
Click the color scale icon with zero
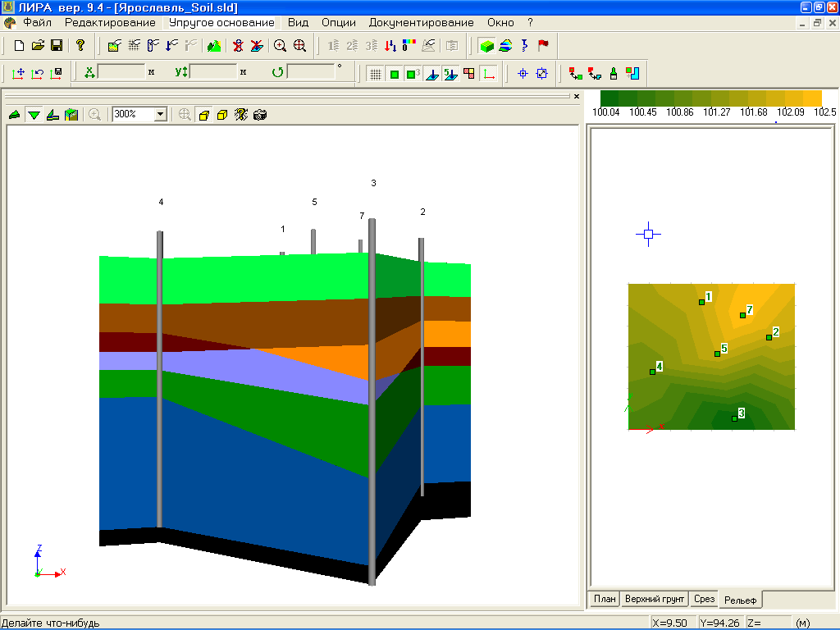click(x=409, y=46)
